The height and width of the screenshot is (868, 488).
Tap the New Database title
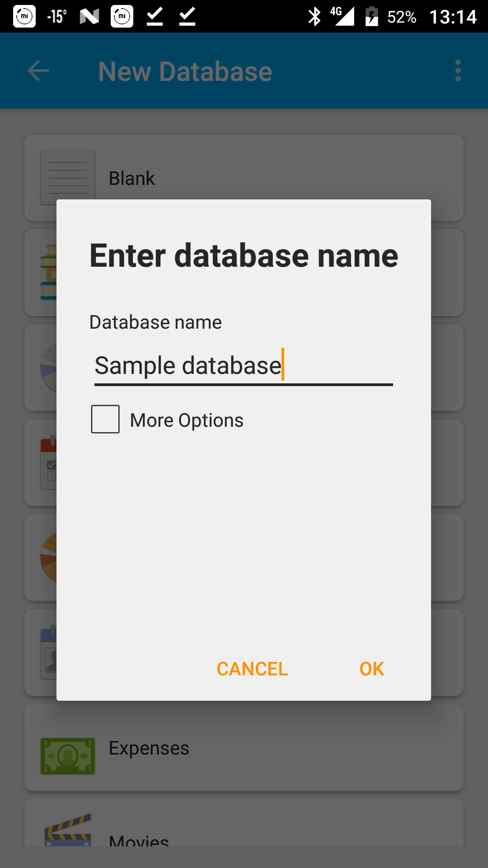[x=185, y=71]
